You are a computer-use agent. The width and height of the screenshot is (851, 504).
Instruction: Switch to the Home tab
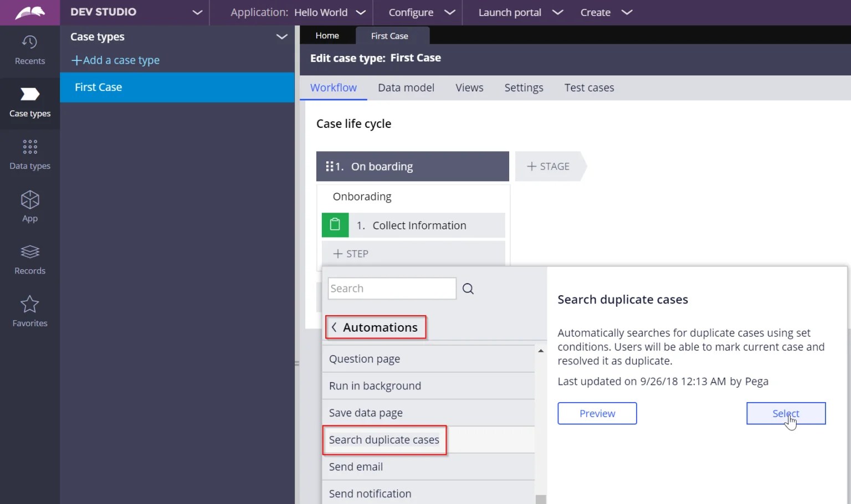[327, 35]
